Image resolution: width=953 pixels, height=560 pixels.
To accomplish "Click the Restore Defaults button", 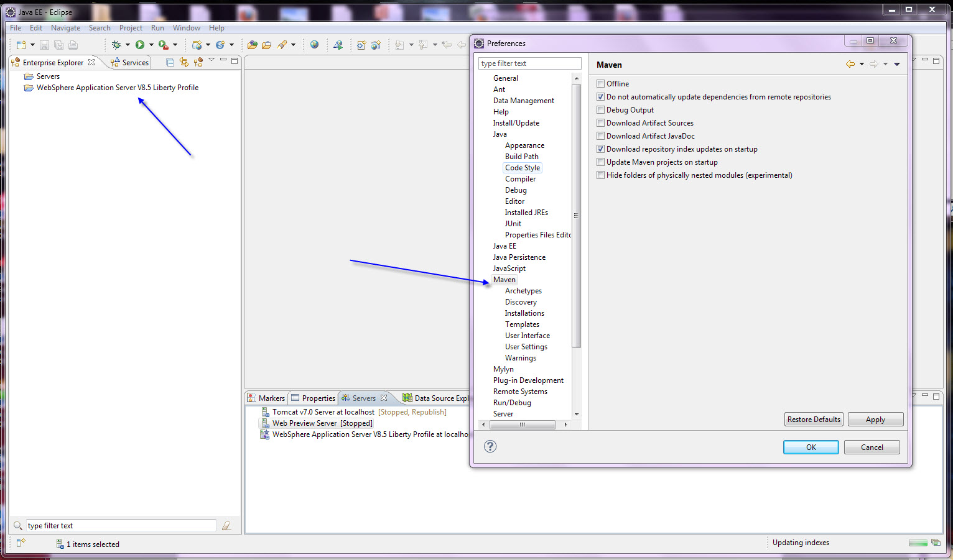I will [x=814, y=420].
